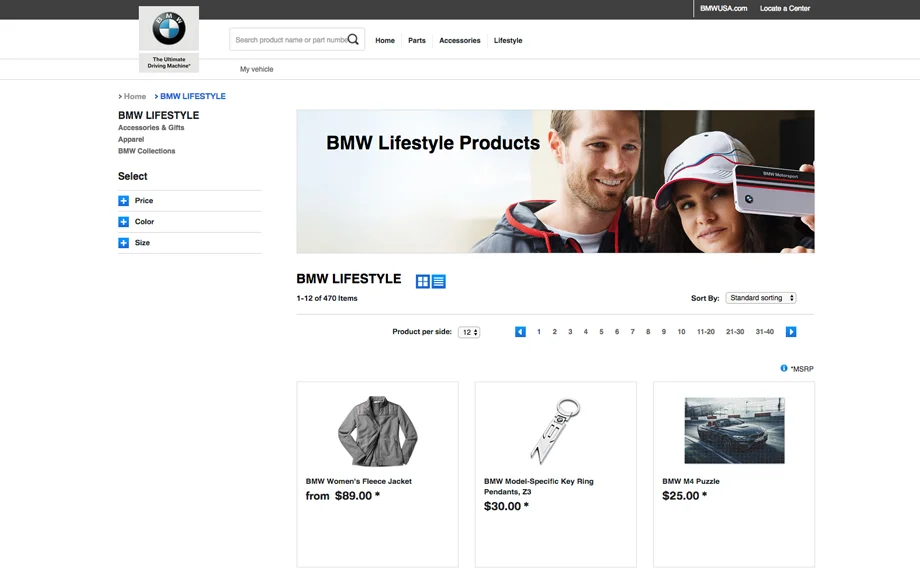Click the $89.00 price text

click(x=353, y=496)
